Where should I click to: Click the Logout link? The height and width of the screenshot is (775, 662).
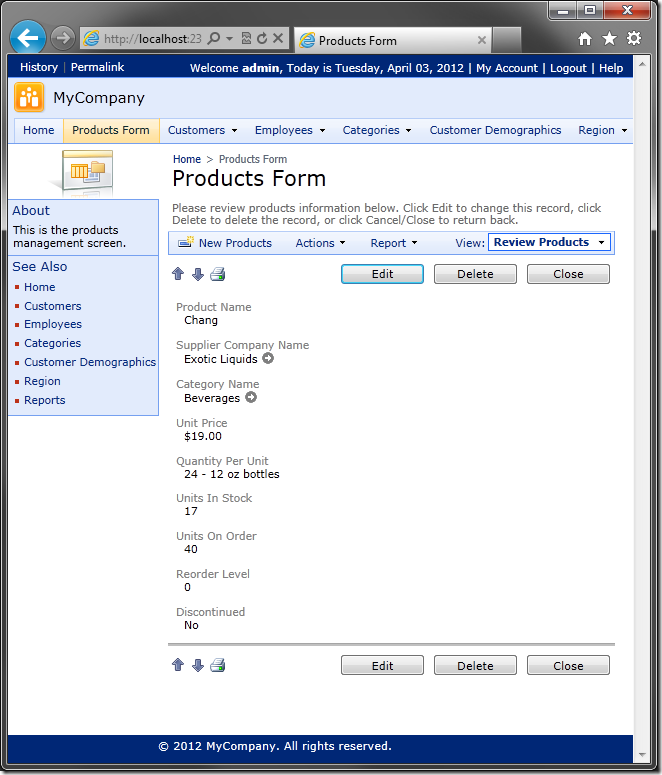tap(568, 68)
